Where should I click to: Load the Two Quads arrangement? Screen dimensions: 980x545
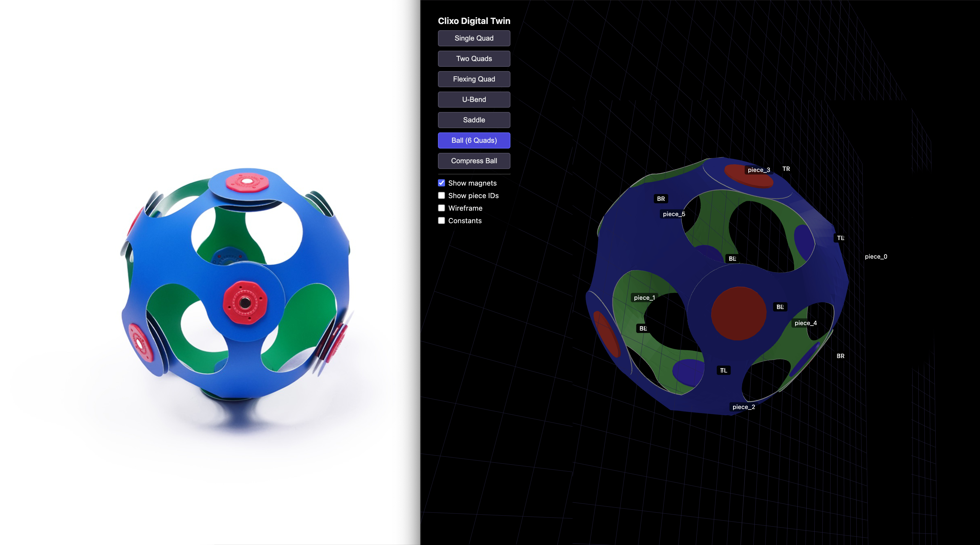click(x=474, y=59)
